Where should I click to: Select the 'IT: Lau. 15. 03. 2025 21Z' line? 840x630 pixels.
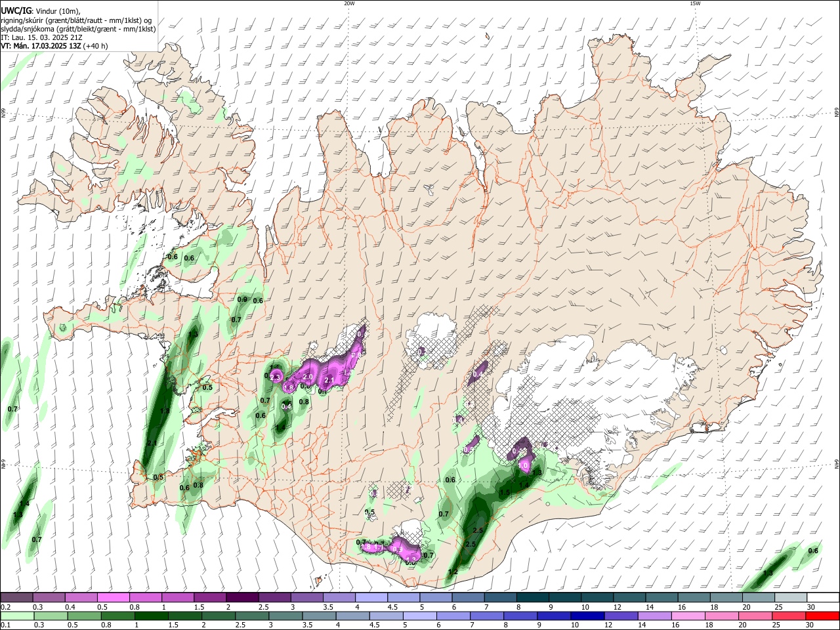click(41, 37)
